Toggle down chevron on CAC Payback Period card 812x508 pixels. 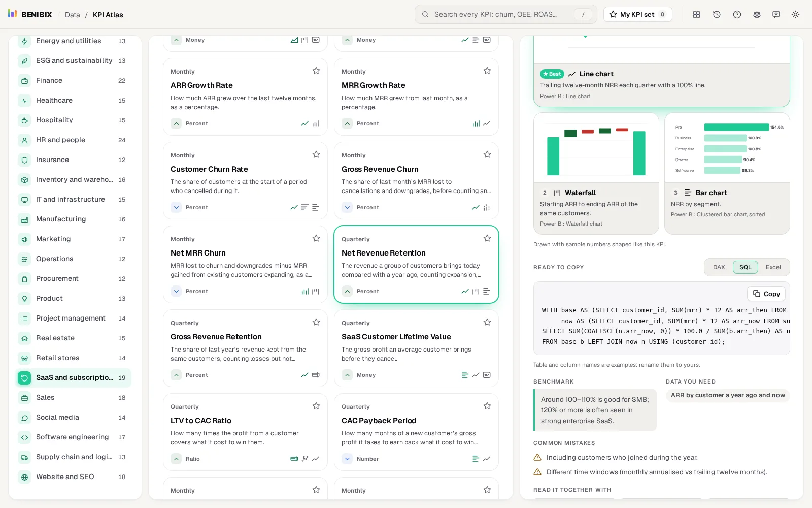347,459
